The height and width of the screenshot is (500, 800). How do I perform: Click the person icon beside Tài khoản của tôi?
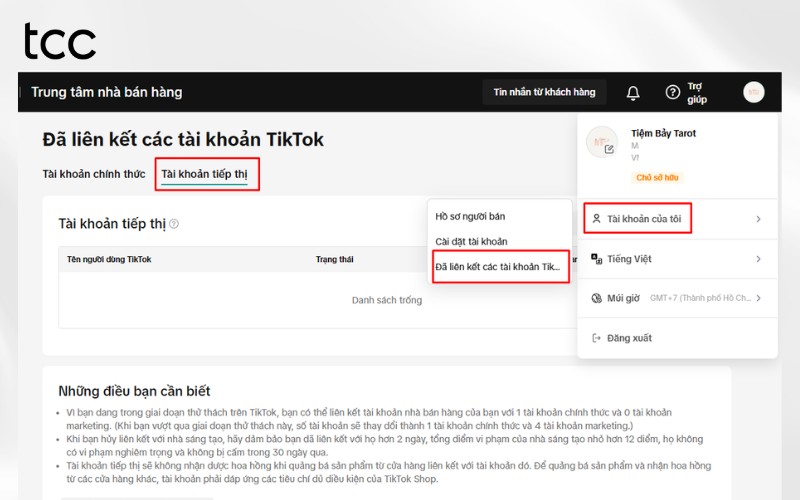(x=596, y=219)
